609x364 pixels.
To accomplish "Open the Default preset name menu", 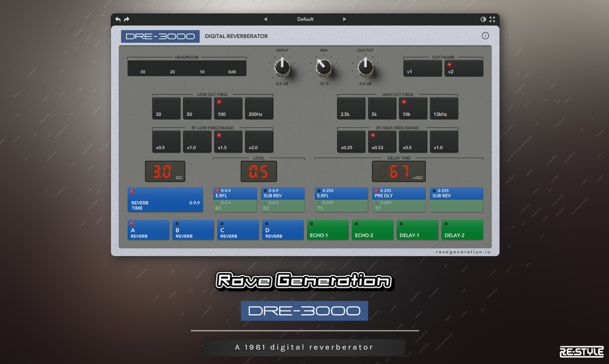I will click(305, 19).
